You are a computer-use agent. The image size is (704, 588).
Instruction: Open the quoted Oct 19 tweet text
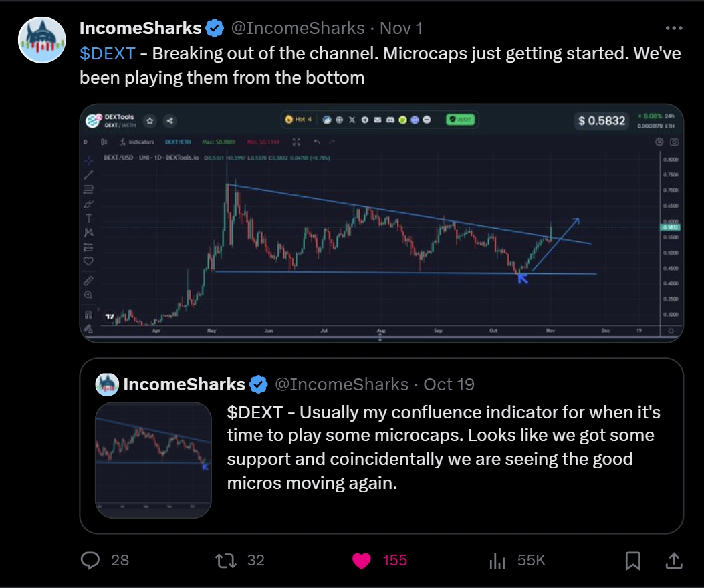click(x=443, y=448)
